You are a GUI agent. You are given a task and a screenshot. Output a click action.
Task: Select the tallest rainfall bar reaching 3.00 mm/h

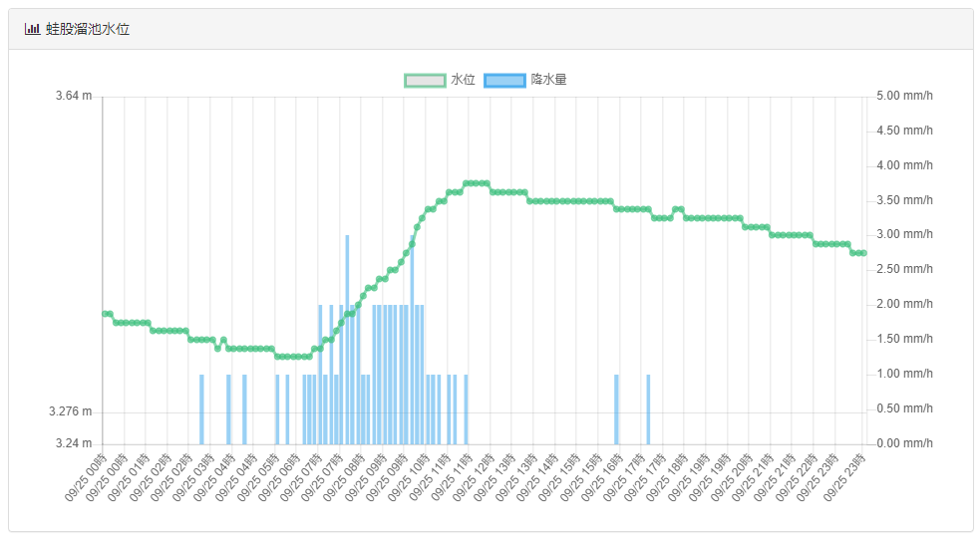[x=347, y=339]
